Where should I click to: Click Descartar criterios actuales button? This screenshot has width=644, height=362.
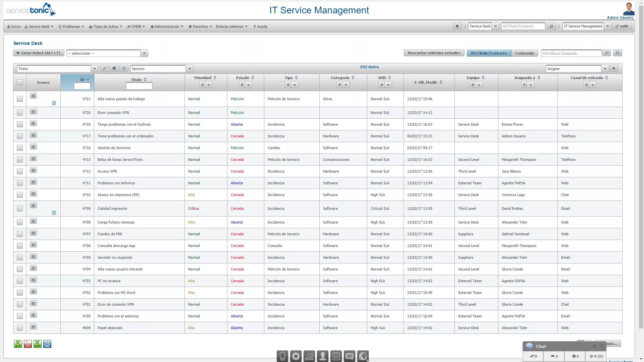434,53
